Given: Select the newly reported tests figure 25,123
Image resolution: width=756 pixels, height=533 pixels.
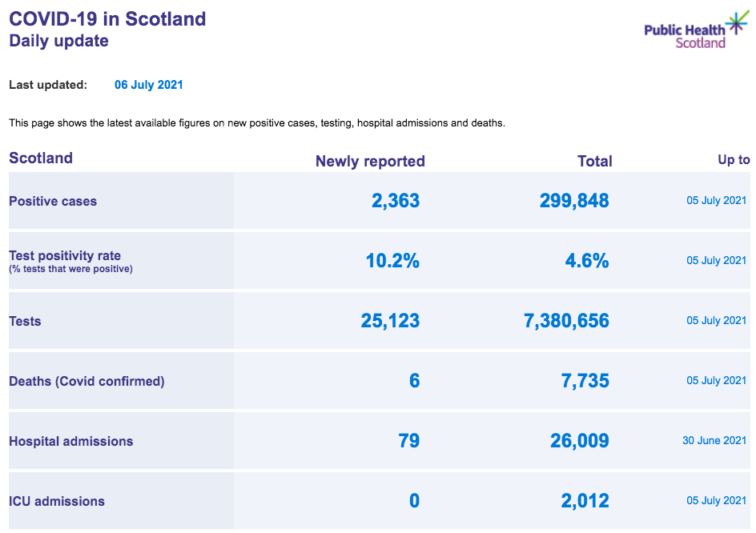Looking at the screenshot, I should tap(390, 320).
